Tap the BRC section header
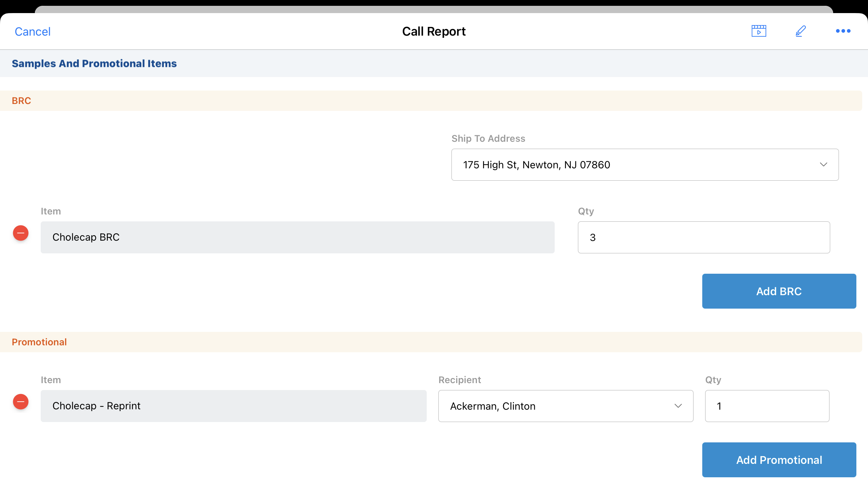Screen dimensions: 868x486 click(x=21, y=101)
